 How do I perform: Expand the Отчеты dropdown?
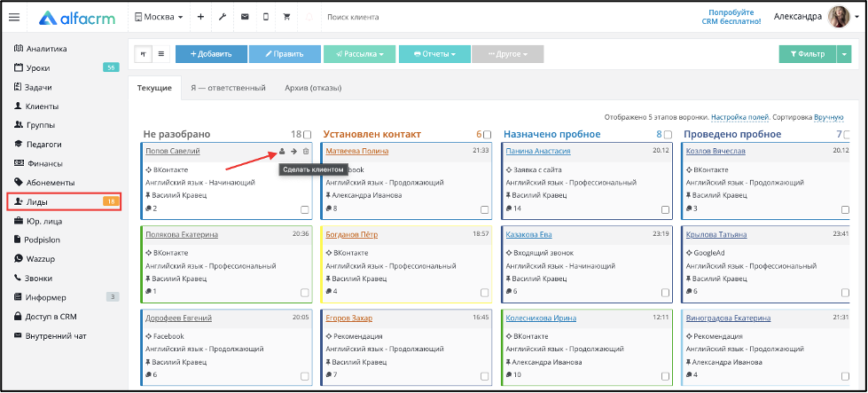[x=434, y=54]
